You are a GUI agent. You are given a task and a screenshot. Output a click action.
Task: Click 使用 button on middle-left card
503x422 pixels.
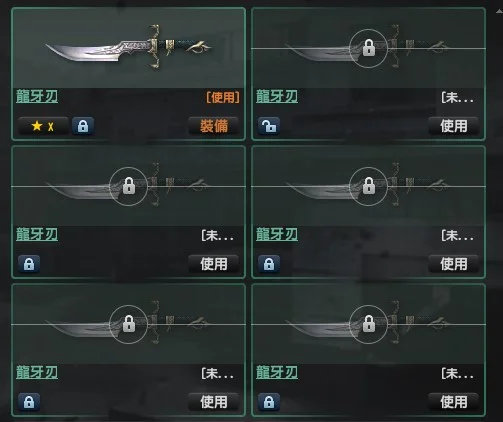[214, 264]
